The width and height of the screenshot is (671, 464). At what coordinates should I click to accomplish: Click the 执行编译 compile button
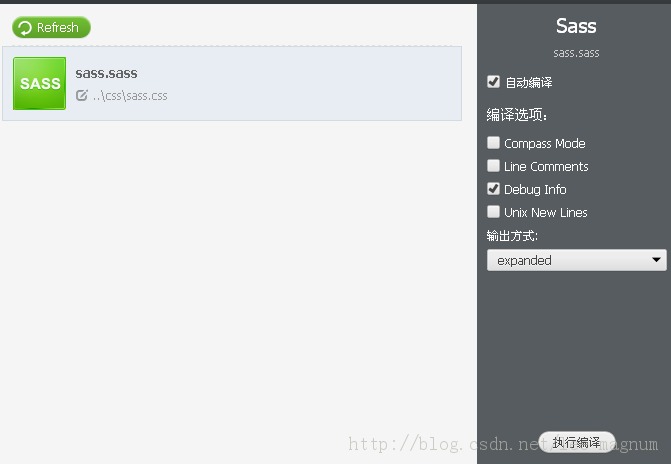tap(576, 442)
